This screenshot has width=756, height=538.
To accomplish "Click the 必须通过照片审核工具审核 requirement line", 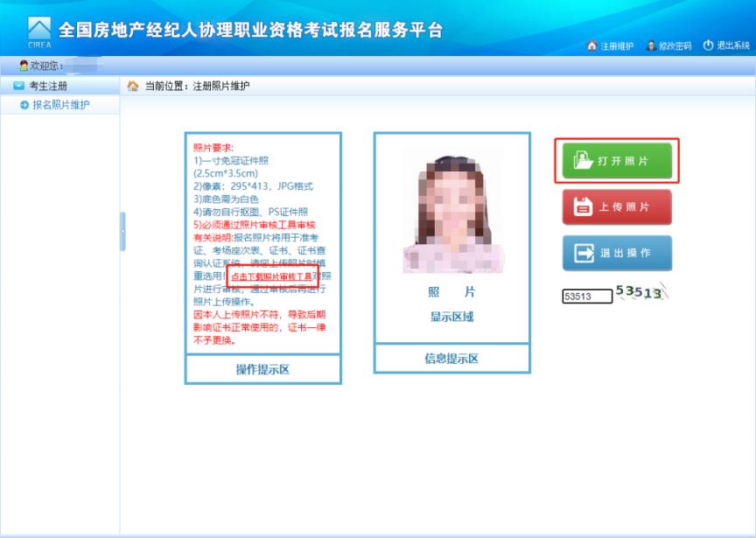I will click(254, 225).
